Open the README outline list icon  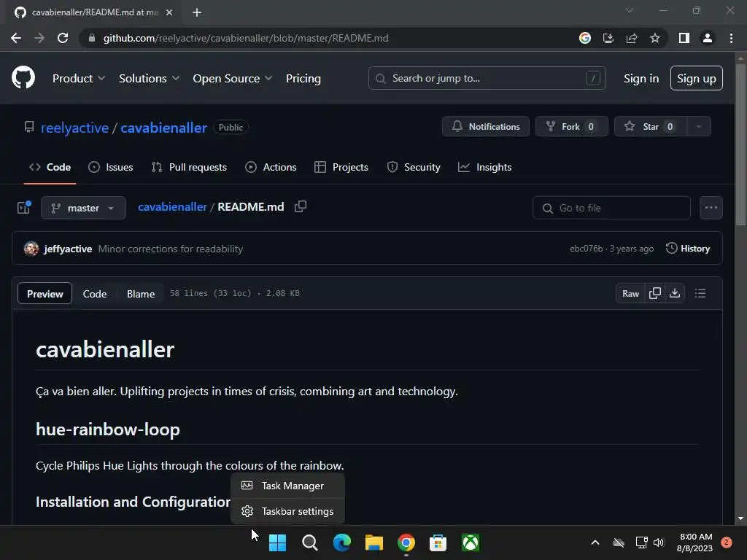[x=700, y=293]
